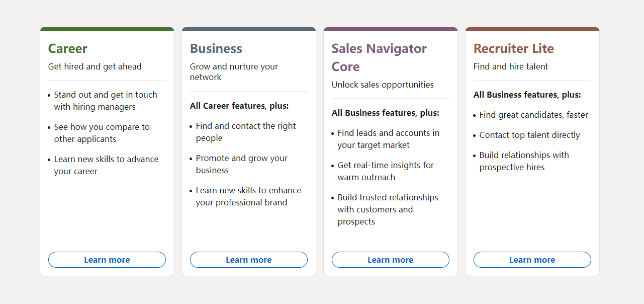Click 'Contact top talent directly' bullet

pos(530,135)
